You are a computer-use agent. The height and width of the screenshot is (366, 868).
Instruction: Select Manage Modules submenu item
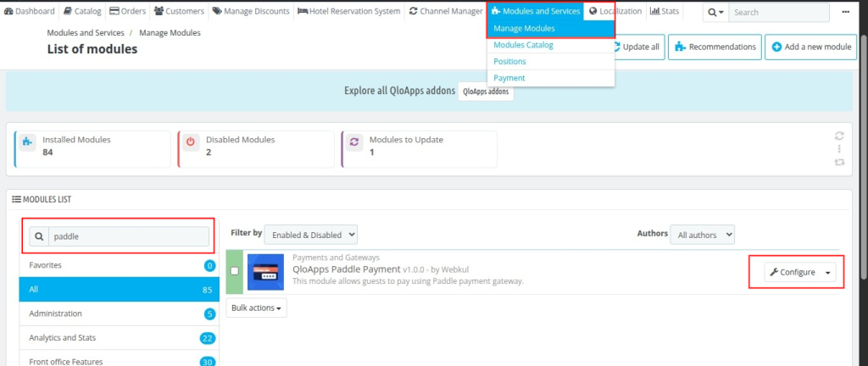pos(551,28)
